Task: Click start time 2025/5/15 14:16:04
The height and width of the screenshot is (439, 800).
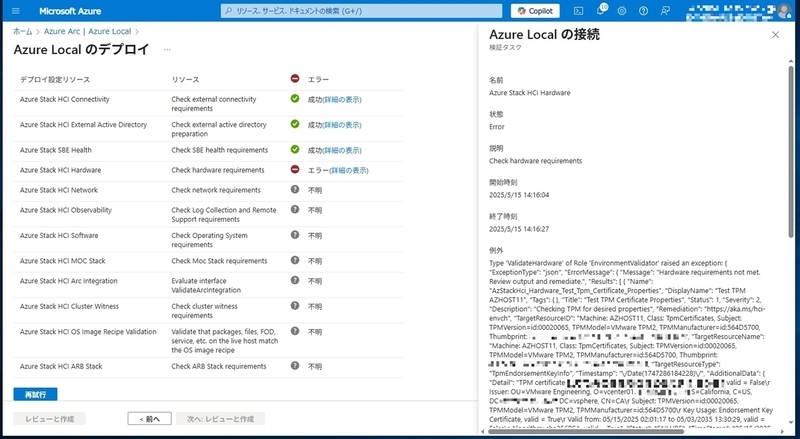Action: pos(519,195)
